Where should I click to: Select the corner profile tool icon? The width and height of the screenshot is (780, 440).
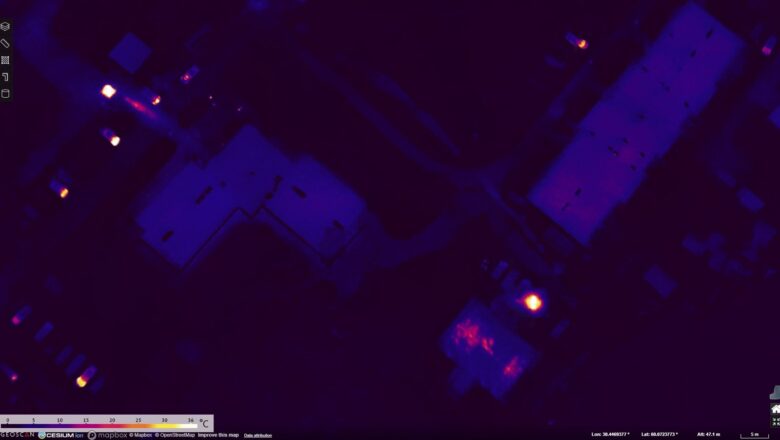(x=5, y=77)
